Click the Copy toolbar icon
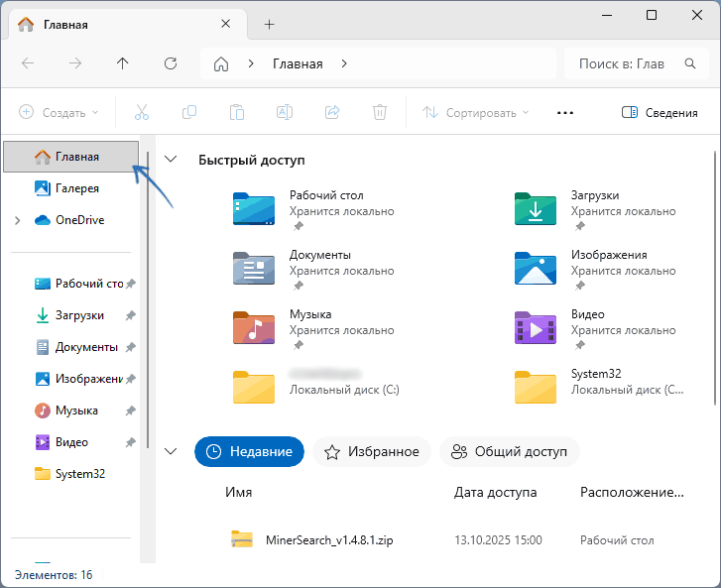 188,112
